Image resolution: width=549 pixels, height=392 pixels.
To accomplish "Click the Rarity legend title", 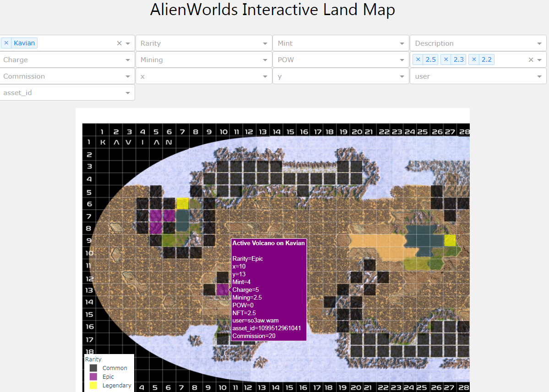I will [x=93, y=359].
